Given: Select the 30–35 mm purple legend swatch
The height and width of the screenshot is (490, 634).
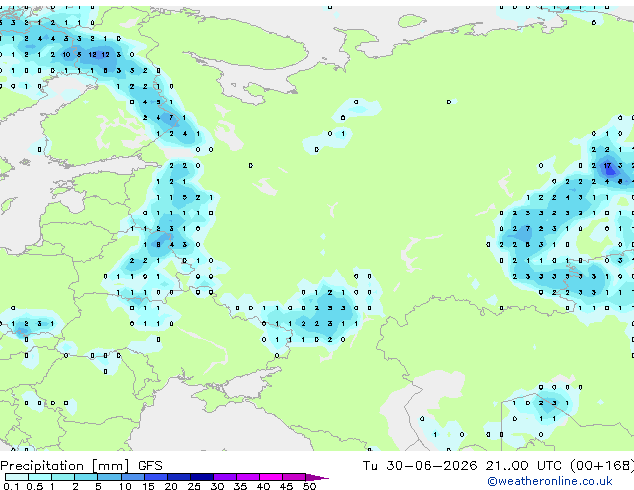Looking at the screenshot, I should [225, 477].
